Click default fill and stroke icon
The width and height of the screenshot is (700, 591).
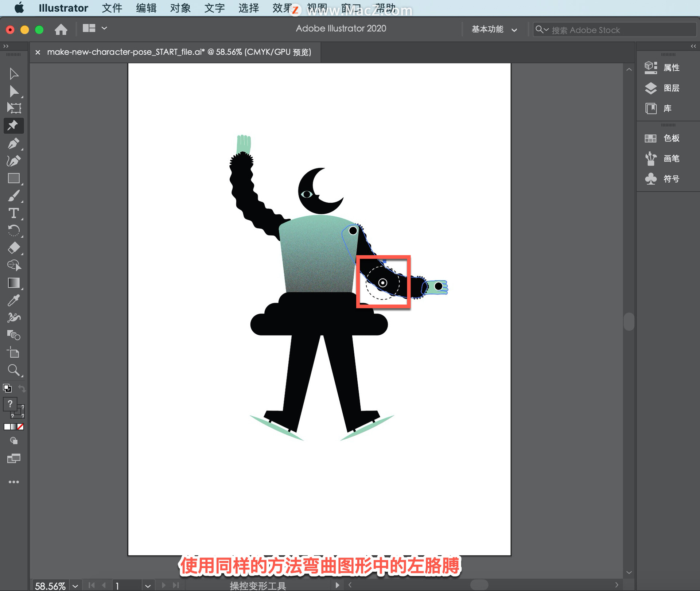click(7, 388)
